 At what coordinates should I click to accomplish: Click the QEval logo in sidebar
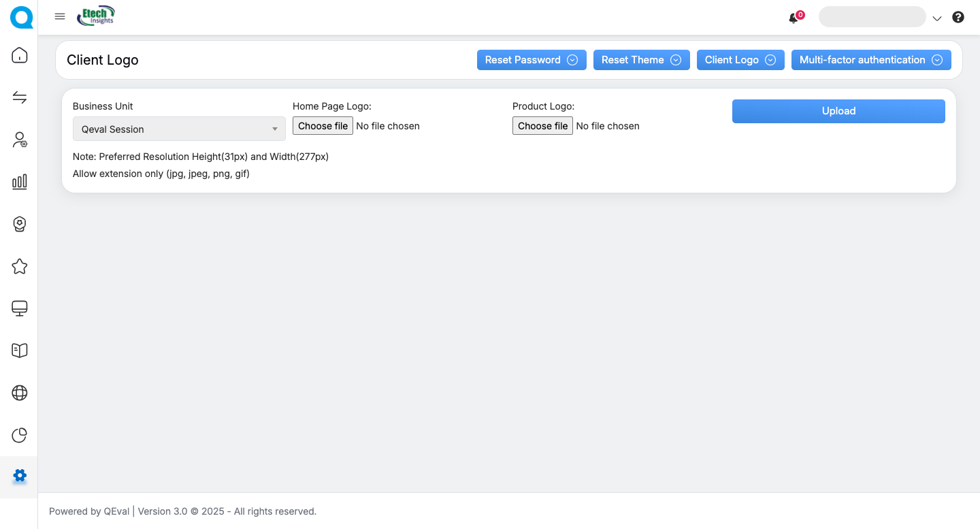[21, 18]
